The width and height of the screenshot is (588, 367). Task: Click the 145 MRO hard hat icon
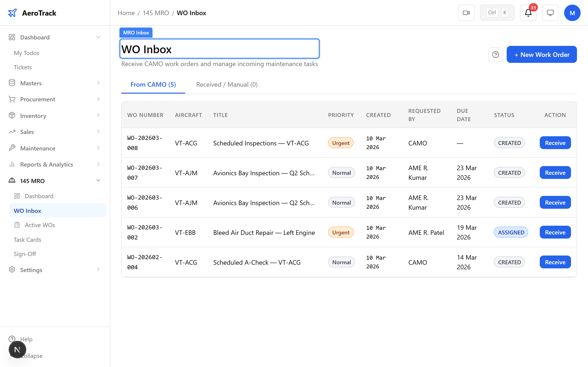[12, 181]
